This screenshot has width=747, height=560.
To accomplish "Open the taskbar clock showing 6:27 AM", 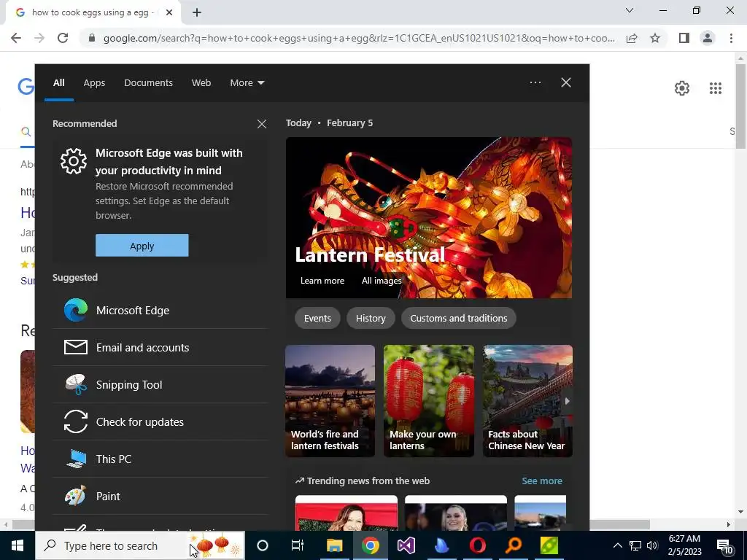I will 684,545.
